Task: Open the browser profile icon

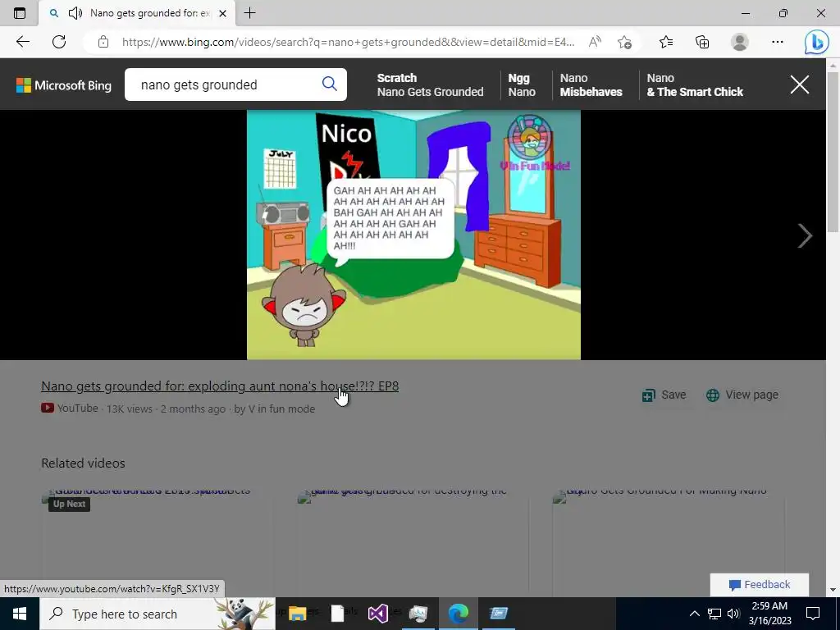Action: pyautogui.click(x=740, y=42)
